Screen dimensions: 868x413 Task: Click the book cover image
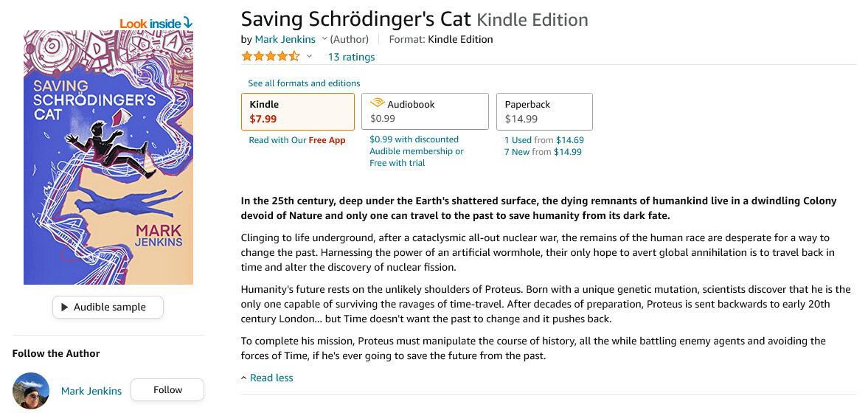108,157
